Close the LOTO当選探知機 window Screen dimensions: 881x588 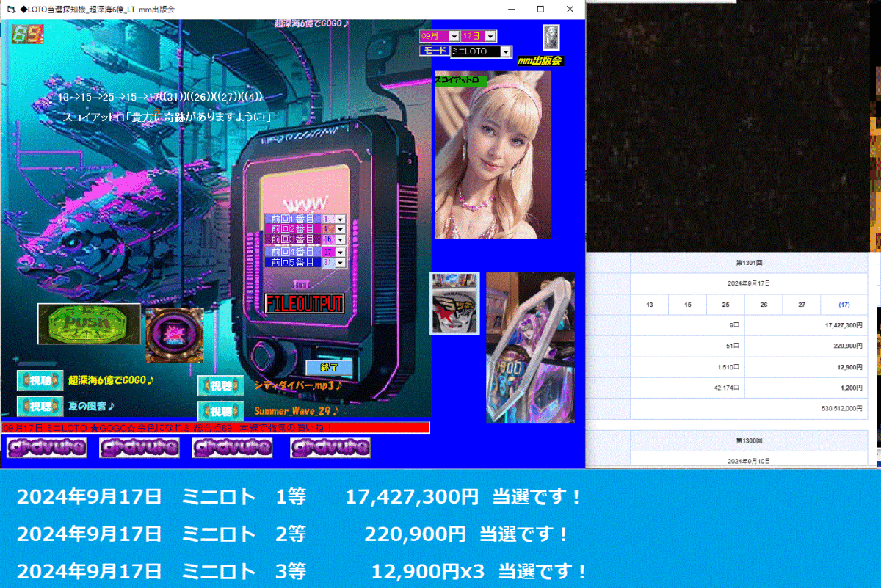570,10
